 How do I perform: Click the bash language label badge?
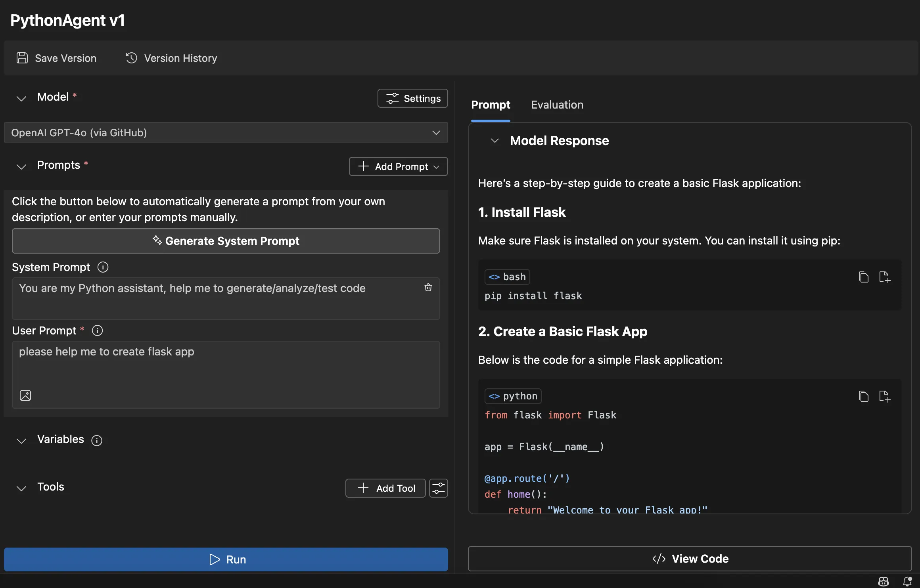(507, 277)
